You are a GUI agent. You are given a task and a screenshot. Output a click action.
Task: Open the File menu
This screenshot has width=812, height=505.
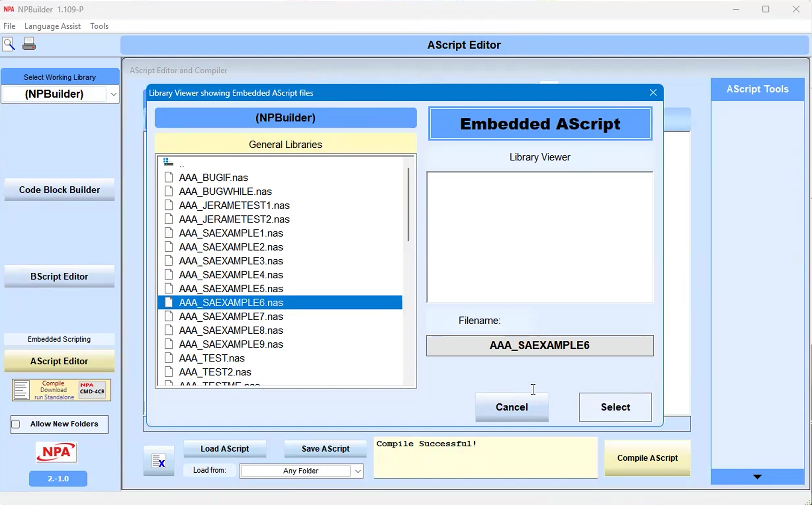tap(9, 26)
